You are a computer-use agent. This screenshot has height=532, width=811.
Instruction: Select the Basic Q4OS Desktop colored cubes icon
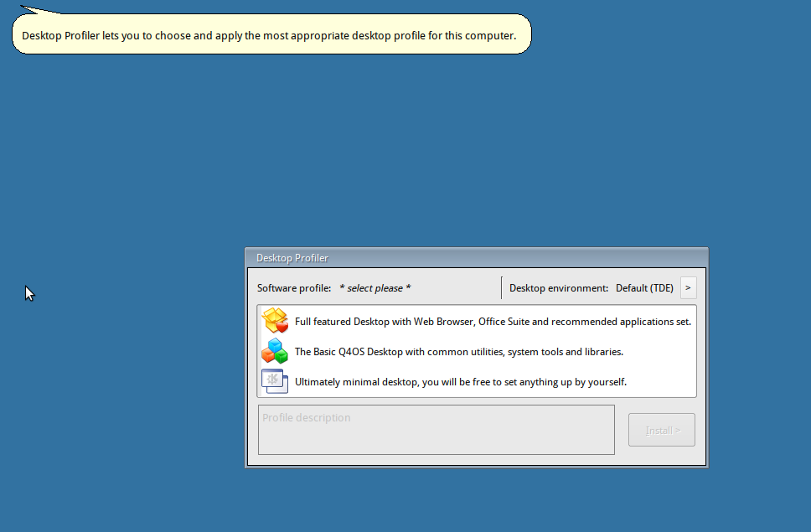(275, 351)
